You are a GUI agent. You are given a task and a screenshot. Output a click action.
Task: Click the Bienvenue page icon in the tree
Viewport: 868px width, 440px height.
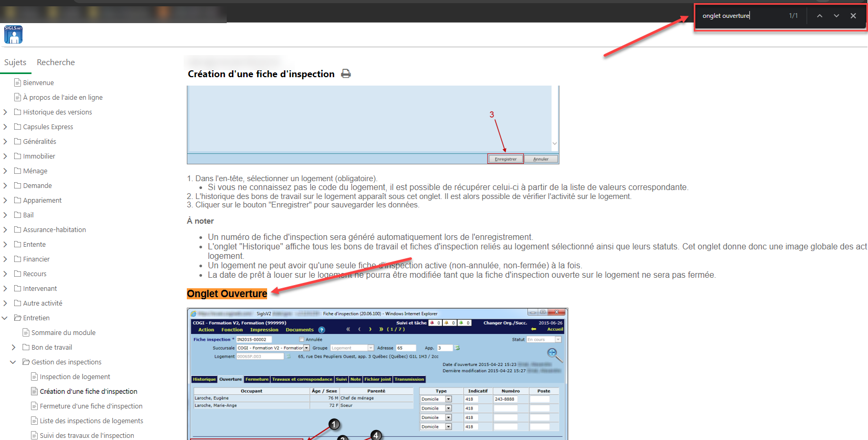(18, 82)
